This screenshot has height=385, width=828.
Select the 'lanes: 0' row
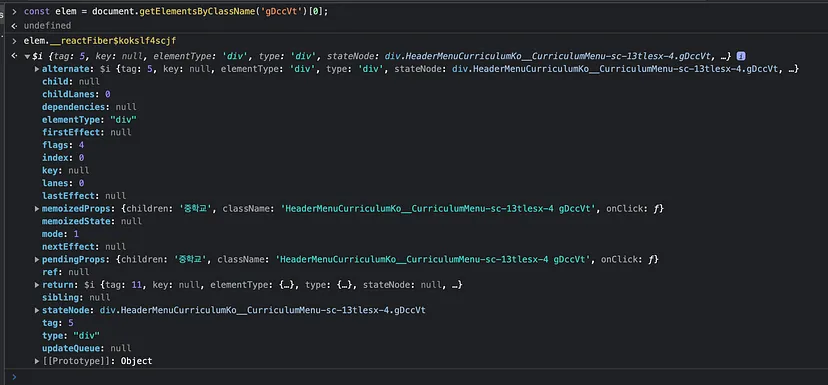coord(63,183)
